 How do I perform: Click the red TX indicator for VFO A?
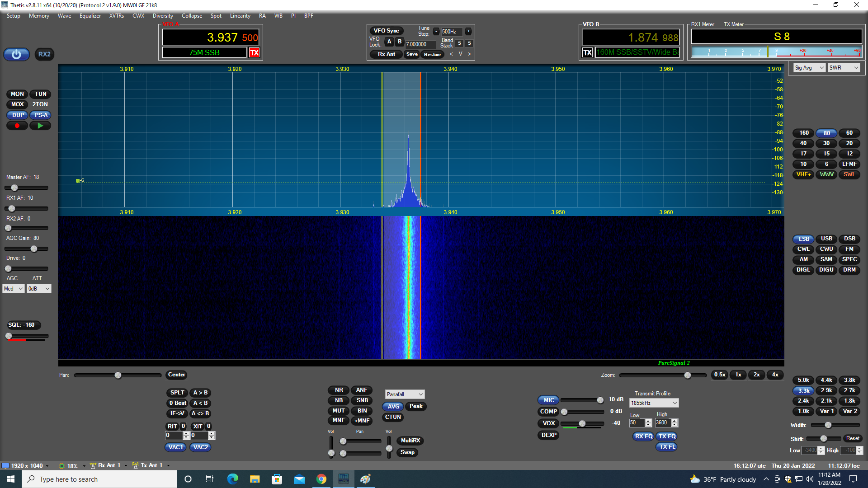(254, 52)
